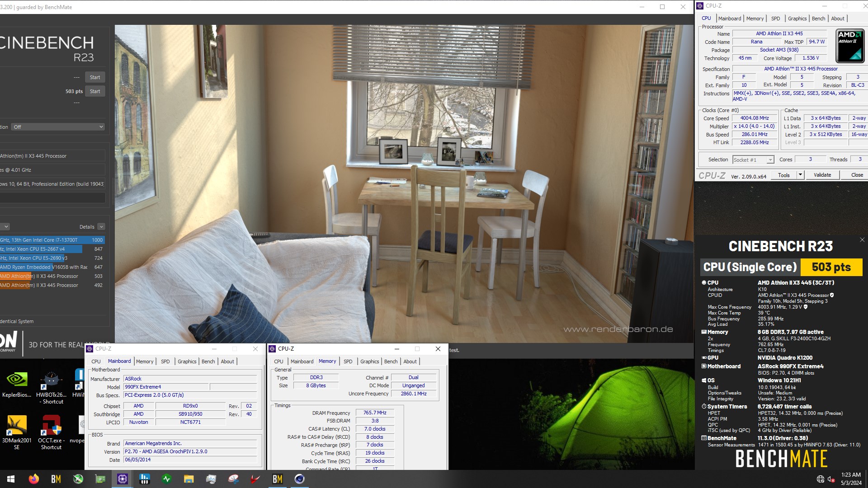The height and width of the screenshot is (488, 868).
Task: Select the Intel Core i7-13700T ranking row
Action: point(52,240)
